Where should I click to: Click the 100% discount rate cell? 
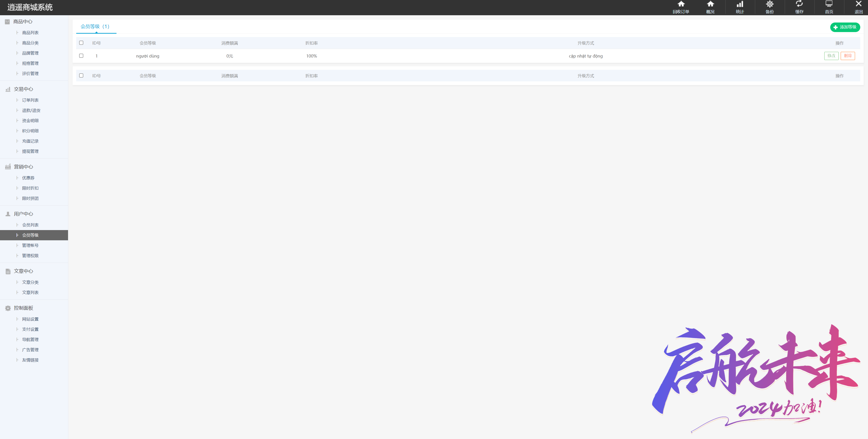pyautogui.click(x=312, y=56)
